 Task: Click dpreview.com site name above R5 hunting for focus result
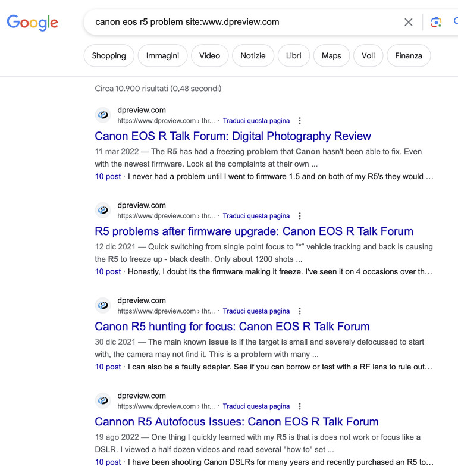click(x=142, y=300)
